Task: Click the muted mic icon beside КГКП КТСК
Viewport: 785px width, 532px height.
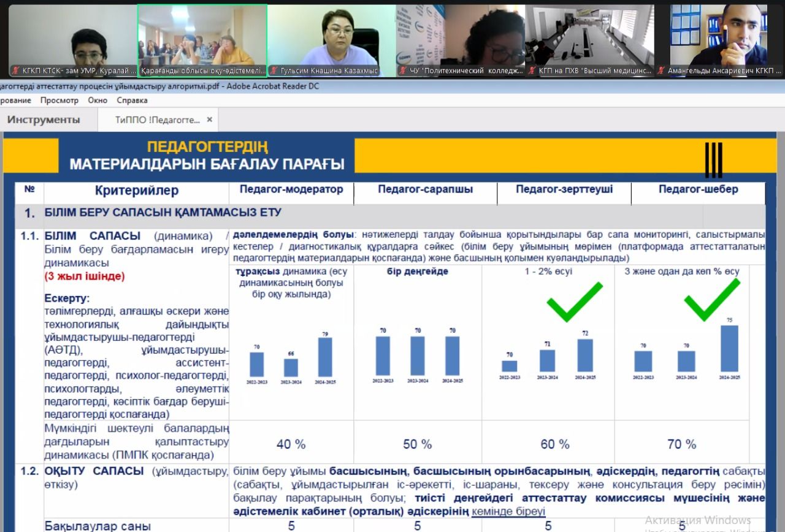Action: [15, 70]
